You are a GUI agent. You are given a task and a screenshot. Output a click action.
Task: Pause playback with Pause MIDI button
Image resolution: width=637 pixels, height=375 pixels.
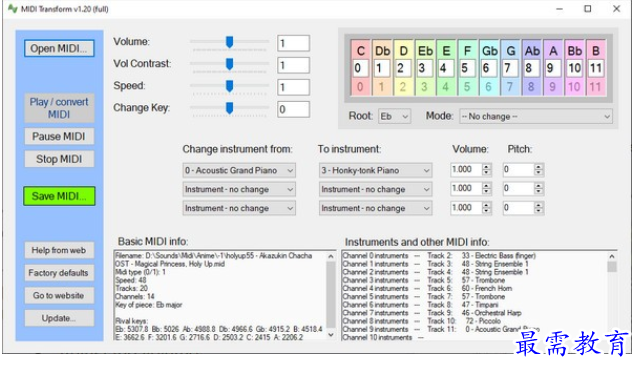[x=59, y=137]
